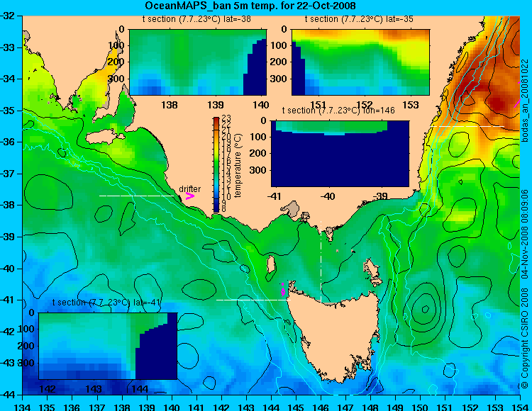This screenshot has width=532, height=411.
Task: Click the '139' tick under the lat=-38 inset
Action: click(x=216, y=105)
